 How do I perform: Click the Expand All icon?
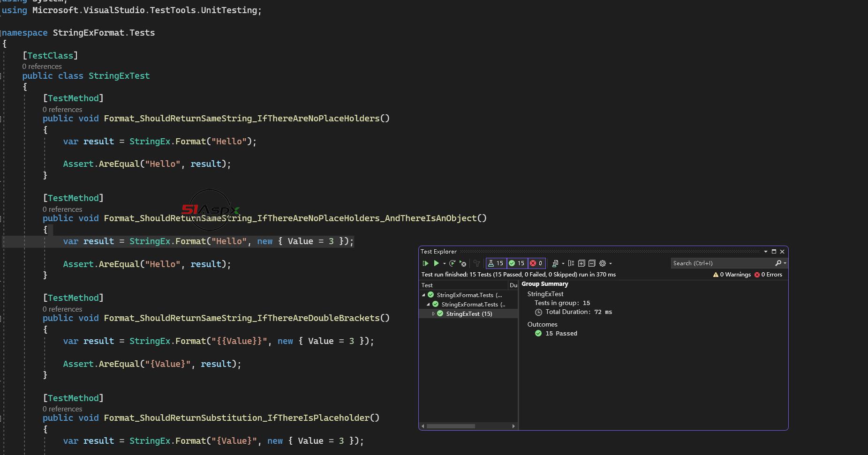tap(581, 263)
